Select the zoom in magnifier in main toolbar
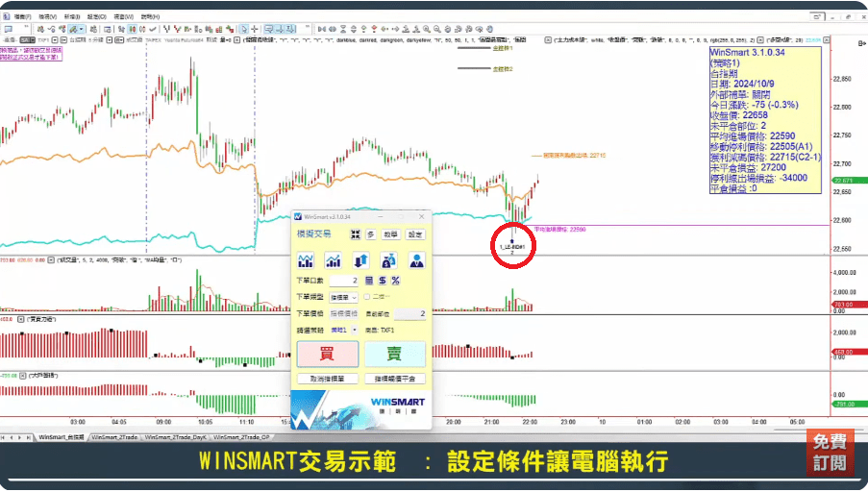 tap(427, 29)
